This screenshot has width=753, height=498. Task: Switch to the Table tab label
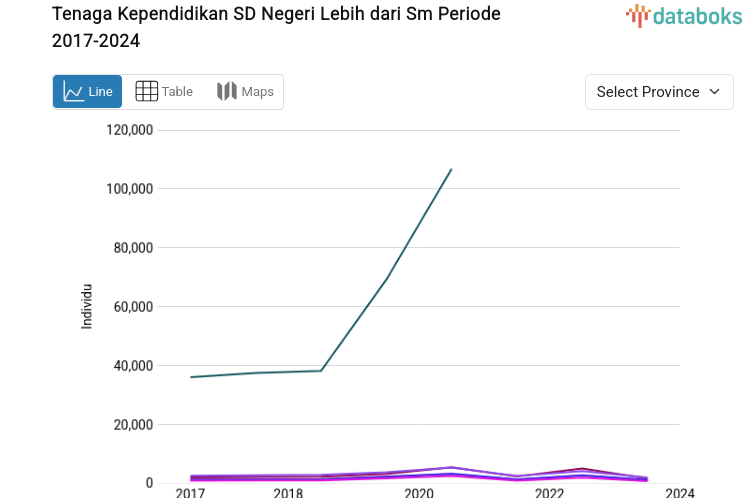pos(177,92)
